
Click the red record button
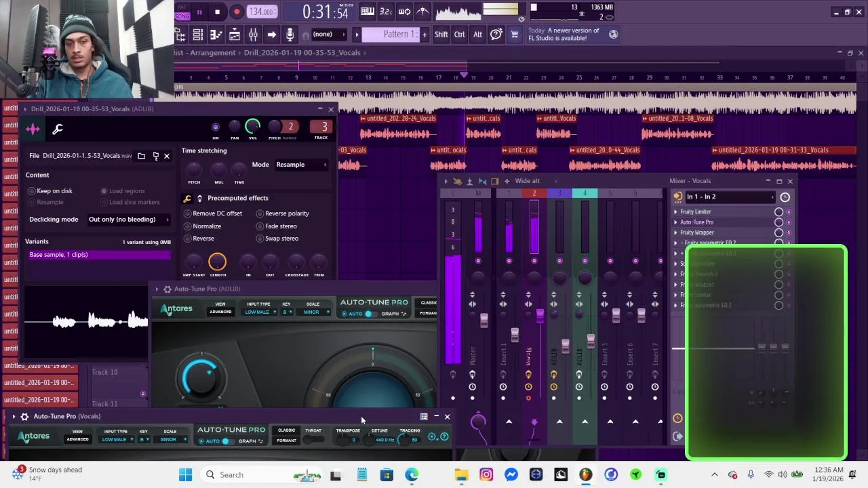[237, 12]
